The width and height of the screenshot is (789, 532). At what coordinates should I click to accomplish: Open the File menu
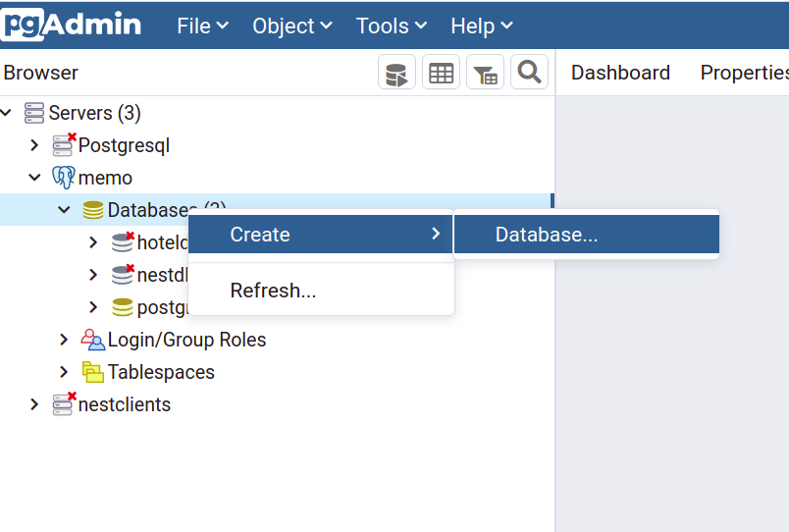point(203,26)
